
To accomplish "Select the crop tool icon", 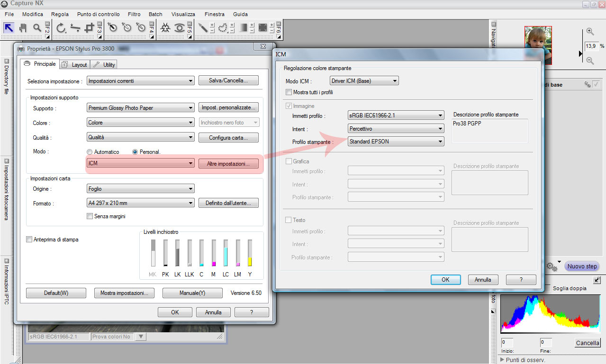I will [x=89, y=27].
